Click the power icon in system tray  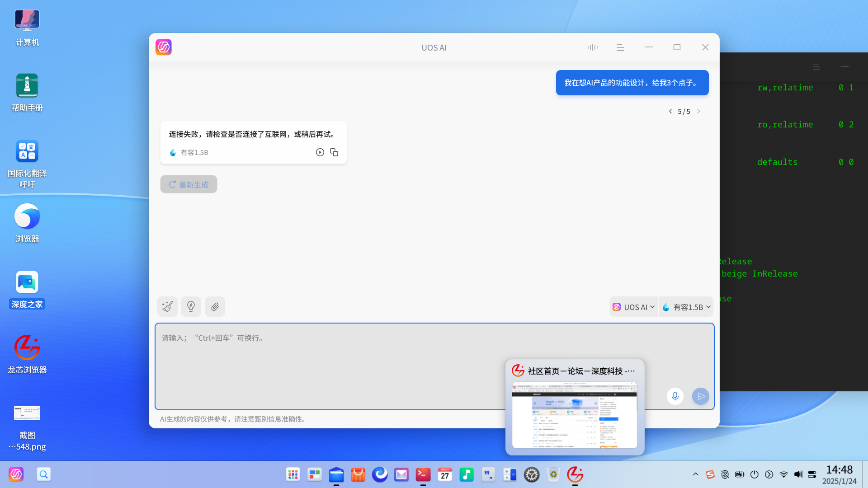coord(754,474)
